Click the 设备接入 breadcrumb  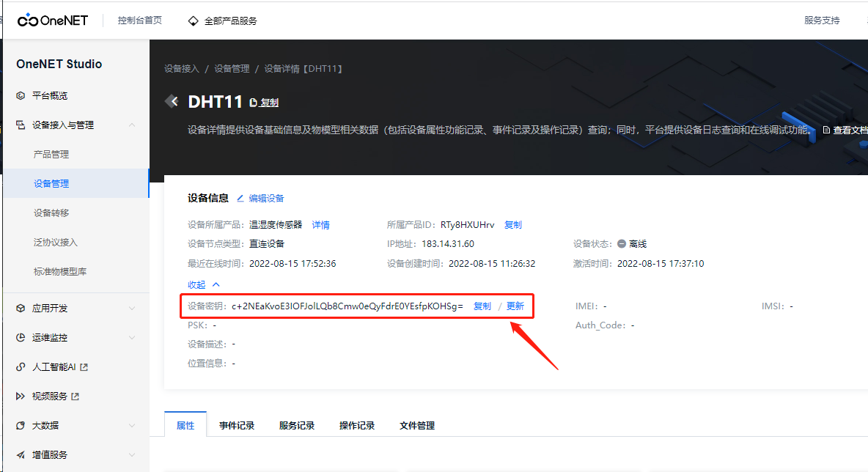pyautogui.click(x=182, y=69)
